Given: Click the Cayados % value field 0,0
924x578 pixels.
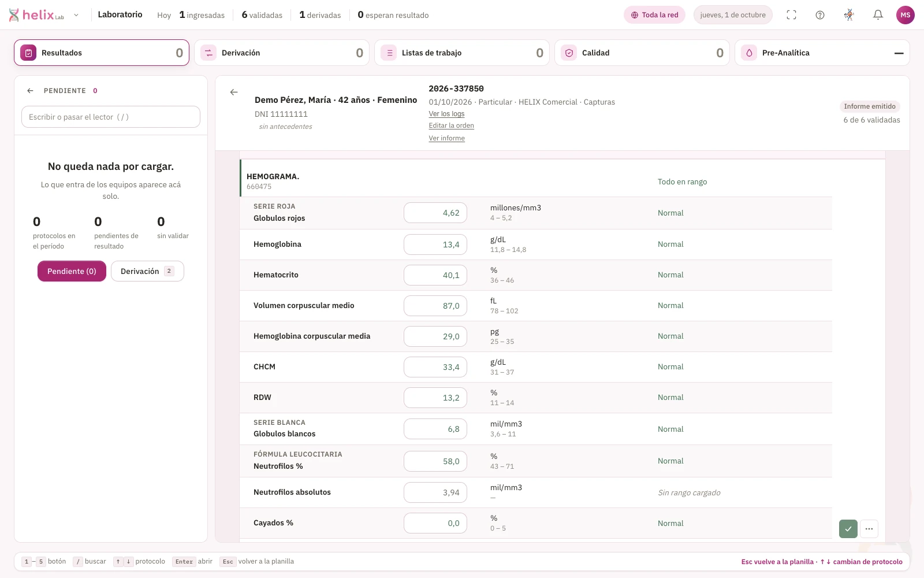Looking at the screenshot, I should [x=435, y=523].
